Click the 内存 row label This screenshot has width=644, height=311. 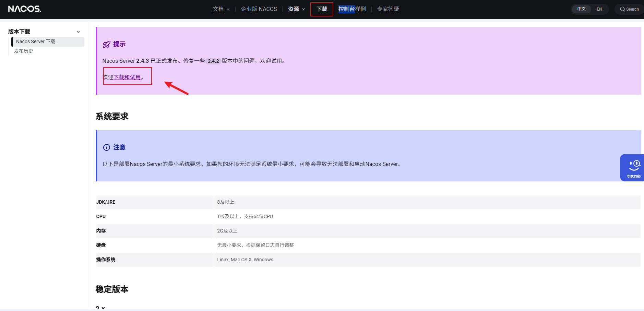pos(101,231)
